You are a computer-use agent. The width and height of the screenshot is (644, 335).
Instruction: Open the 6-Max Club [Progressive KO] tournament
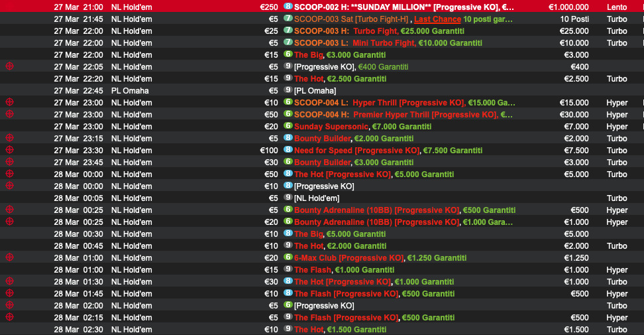(380, 258)
